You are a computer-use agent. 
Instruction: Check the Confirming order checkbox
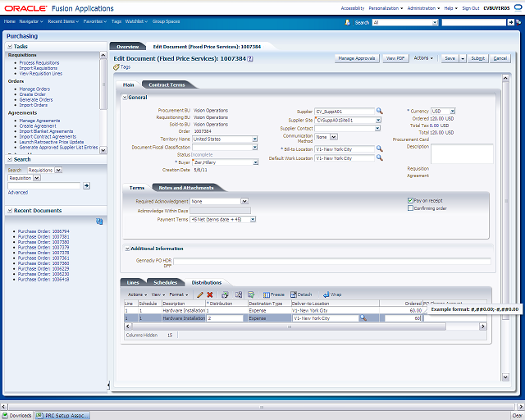410,208
